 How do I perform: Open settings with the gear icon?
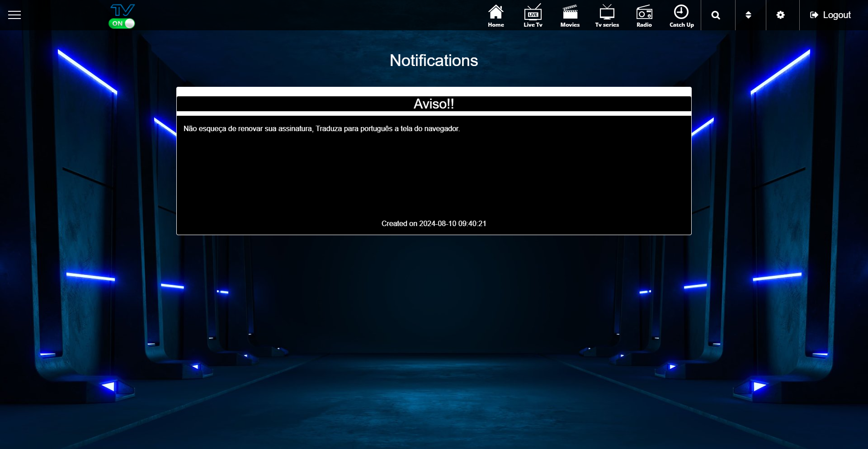(x=780, y=15)
